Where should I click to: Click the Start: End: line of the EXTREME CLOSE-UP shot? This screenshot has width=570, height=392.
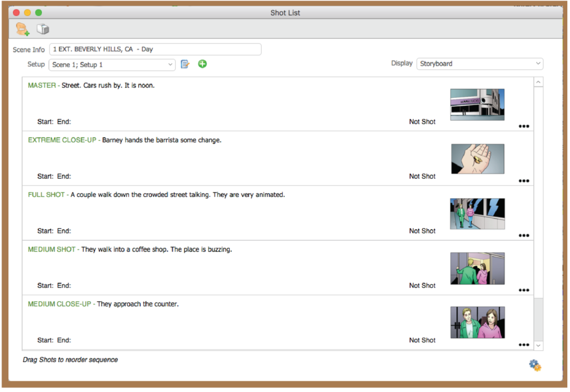click(54, 177)
